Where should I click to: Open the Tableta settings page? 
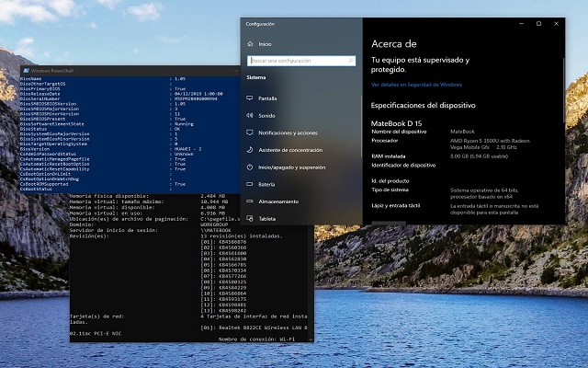point(261,219)
